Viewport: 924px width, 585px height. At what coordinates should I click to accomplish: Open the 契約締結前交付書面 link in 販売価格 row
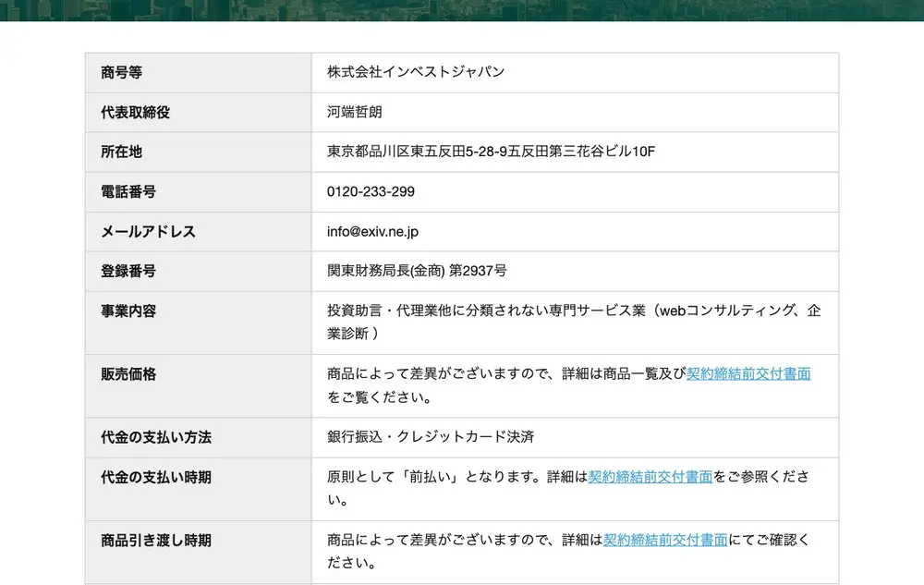tap(748, 373)
